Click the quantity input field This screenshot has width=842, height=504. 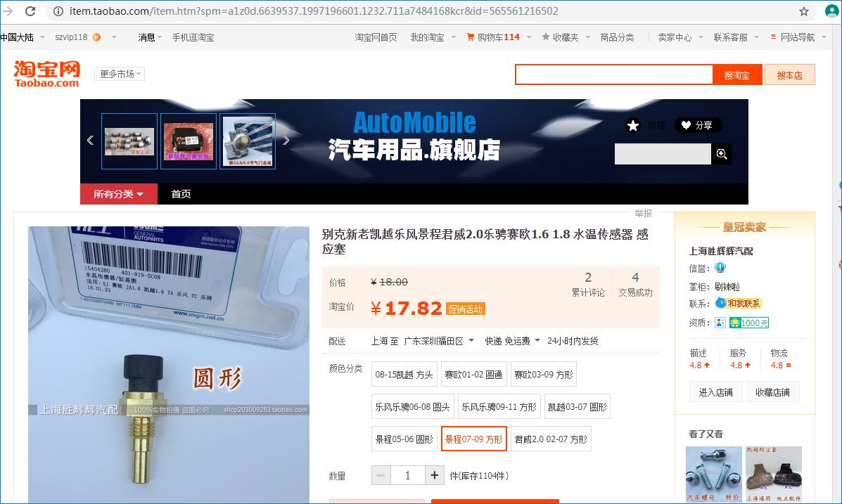(407, 476)
